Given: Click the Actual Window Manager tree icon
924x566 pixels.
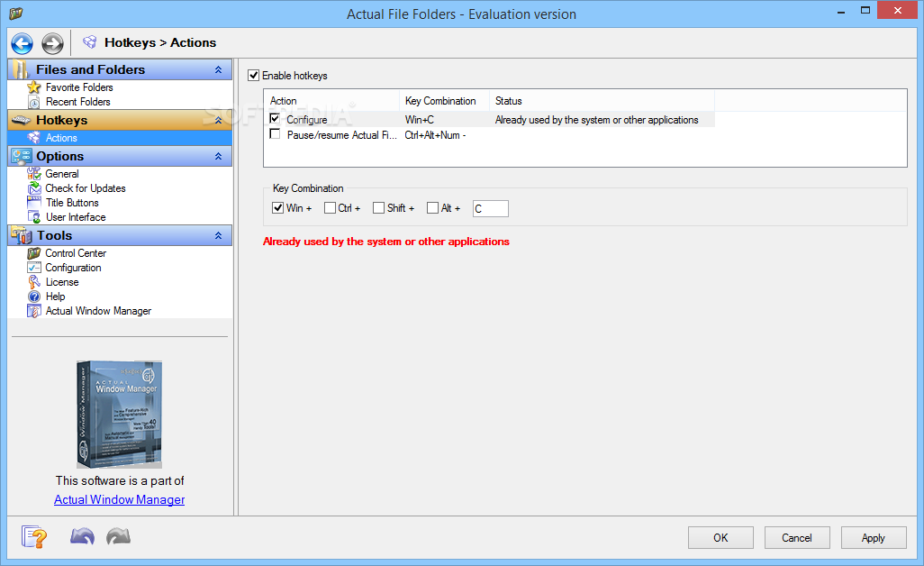Looking at the screenshot, I should pos(34,311).
